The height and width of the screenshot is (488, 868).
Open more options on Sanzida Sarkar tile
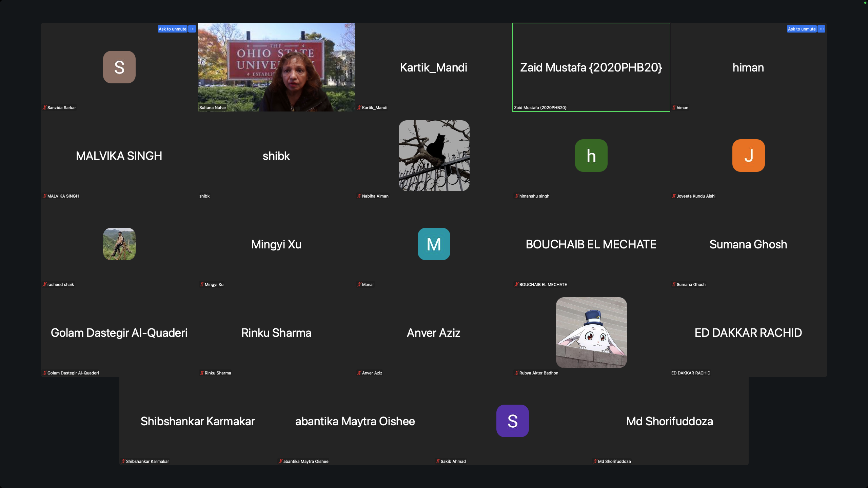192,29
